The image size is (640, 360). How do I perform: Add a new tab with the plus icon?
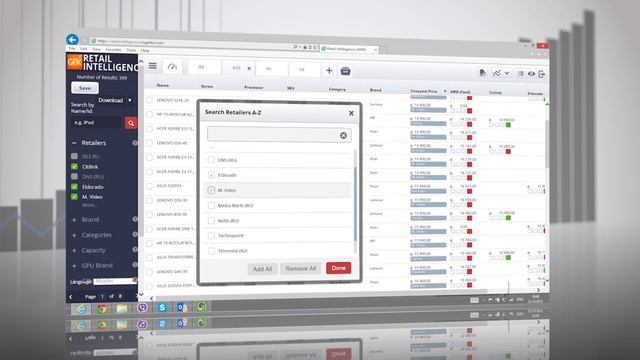(x=329, y=71)
